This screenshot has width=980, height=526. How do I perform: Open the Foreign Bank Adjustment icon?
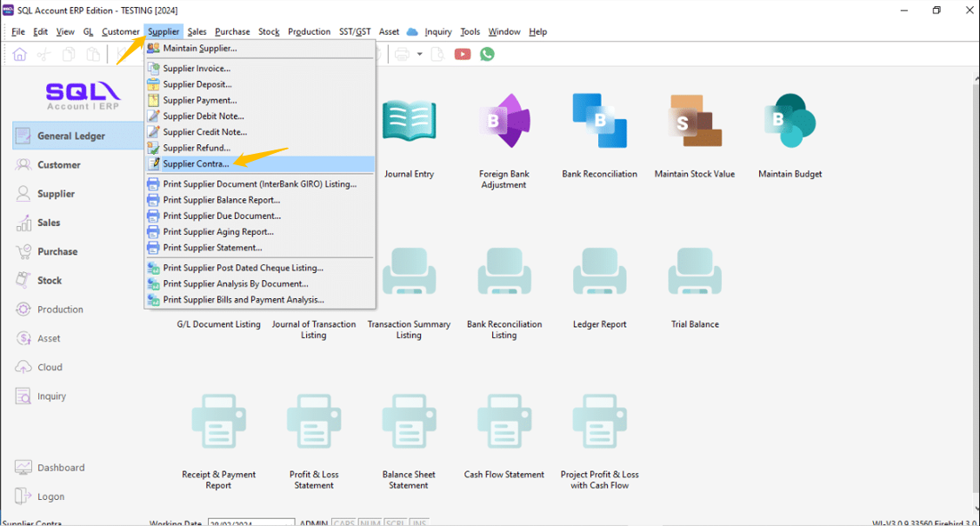pos(504,122)
